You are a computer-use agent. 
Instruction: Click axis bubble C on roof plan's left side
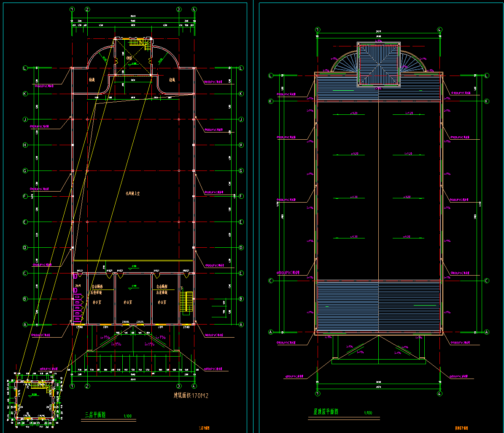coord(271,281)
